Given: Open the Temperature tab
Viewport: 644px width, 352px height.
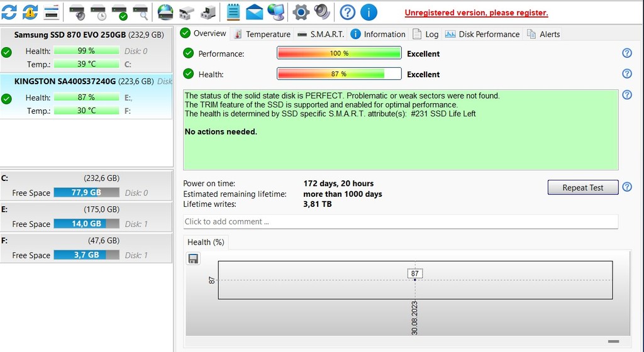Looking at the screenshot, I should coord(262,34).
